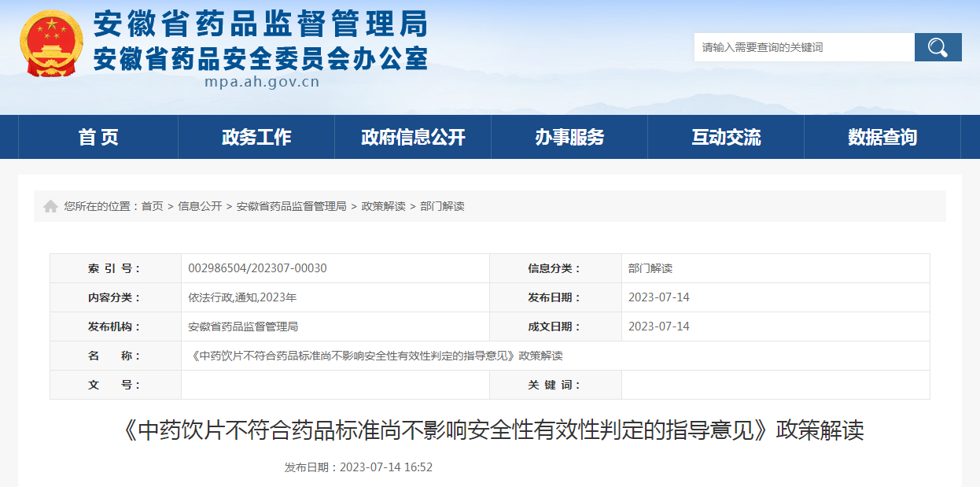The width and height of the screenshot is (980, 487).
Task: Open 部门解读 breadcrumb link
Action: pyautogui.click(x=442, y=206)
